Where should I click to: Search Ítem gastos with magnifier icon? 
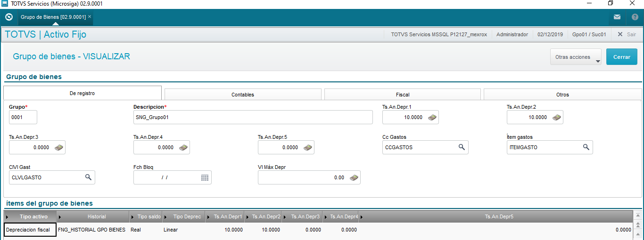[x=586, y=147]
